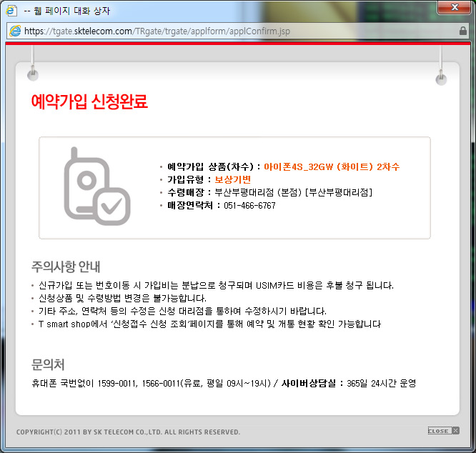Click the tgate.sktelecom.com URL address field
476x453 pixels.
click(238, 31)
